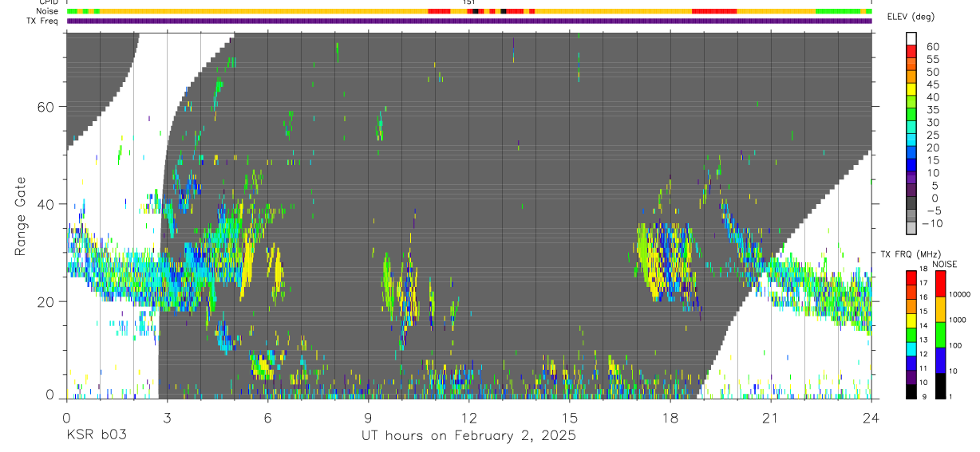Pick red ELEV swatch between 55 and 60
This screenshot has width=980, height=452.
tap(911, 52)
